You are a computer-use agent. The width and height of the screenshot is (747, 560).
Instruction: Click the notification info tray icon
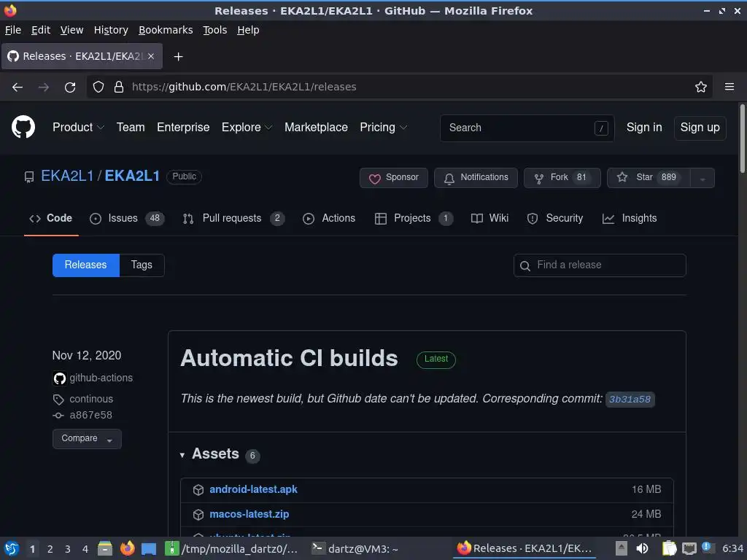(707, 547)
